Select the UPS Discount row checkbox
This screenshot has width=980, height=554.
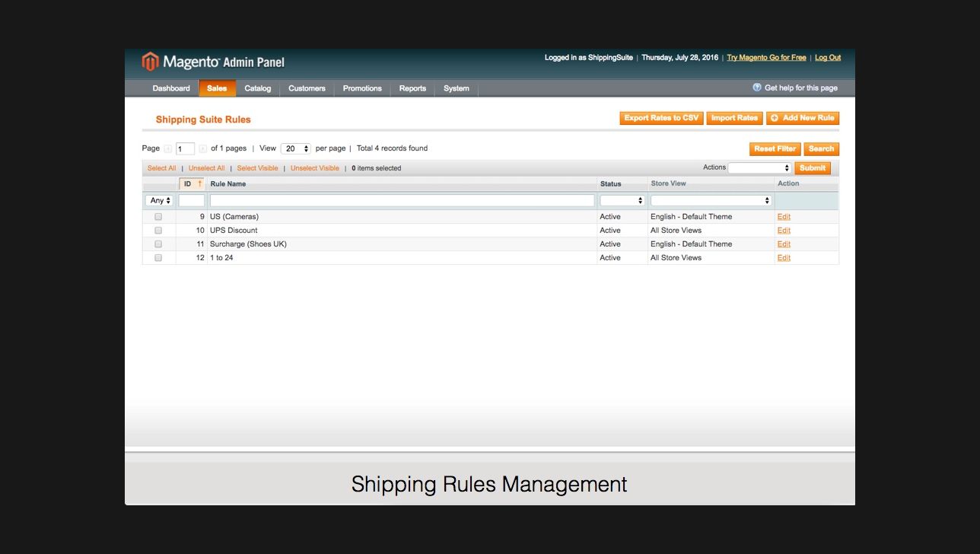[x=158, y=231]
